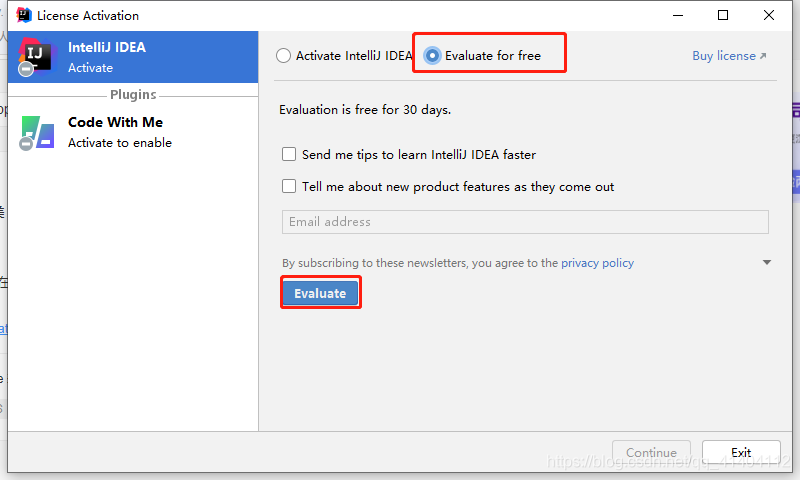The height and width of the screenshot is (480, 800).
Task: Enable Send me tips to learn IntelliJ IDEA faster
Action: pyautogui.click(x=289, y=154)
